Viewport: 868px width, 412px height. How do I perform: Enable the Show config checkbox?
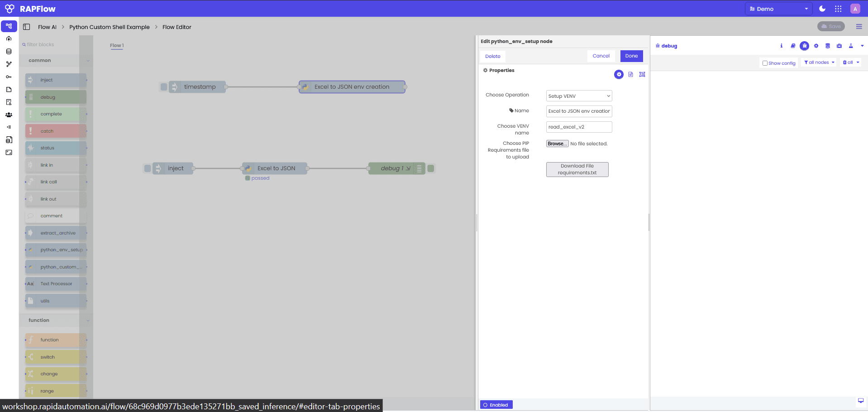pyautogui.click(x=765, y=63)
